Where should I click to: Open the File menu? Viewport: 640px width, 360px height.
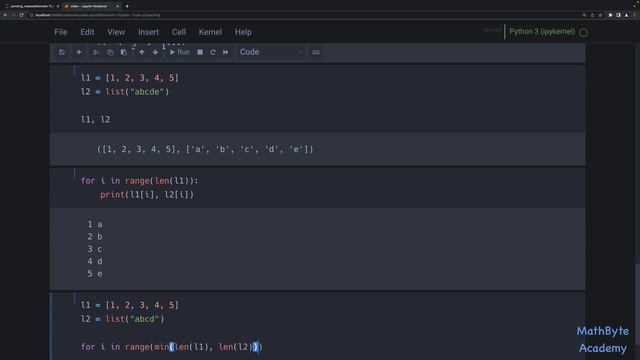click(x=61, y=32)
